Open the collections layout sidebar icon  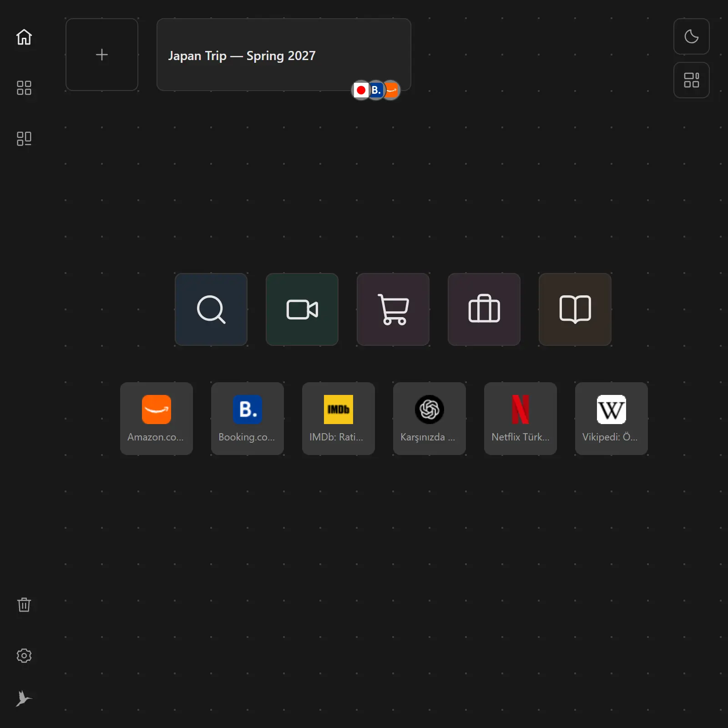click(24, 139)
